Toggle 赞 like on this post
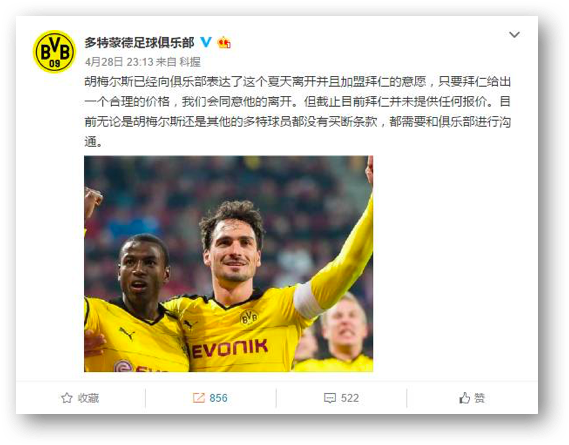 pyautogui.click(x=472, y=398)
